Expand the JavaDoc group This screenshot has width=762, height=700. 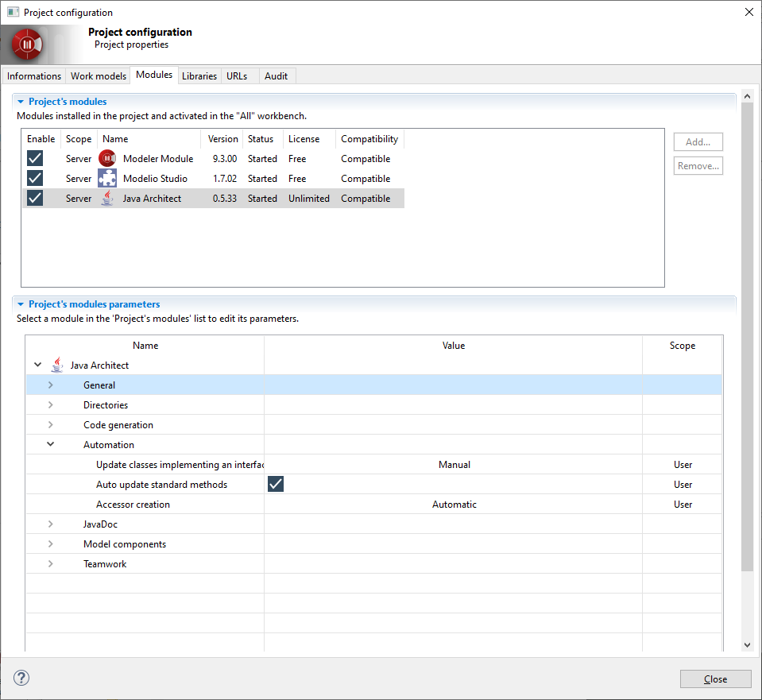click(51, 524)
